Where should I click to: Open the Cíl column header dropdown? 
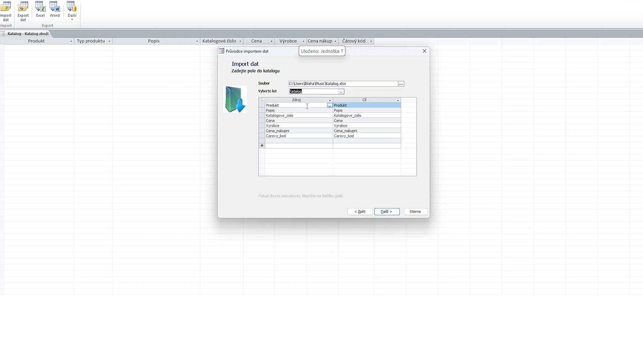(x=398, y=100)
